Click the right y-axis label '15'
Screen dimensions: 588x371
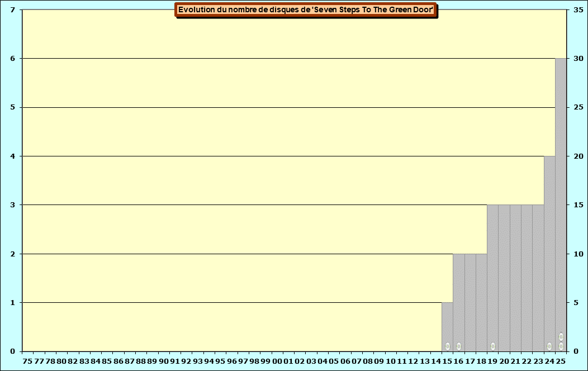point(578,205)
